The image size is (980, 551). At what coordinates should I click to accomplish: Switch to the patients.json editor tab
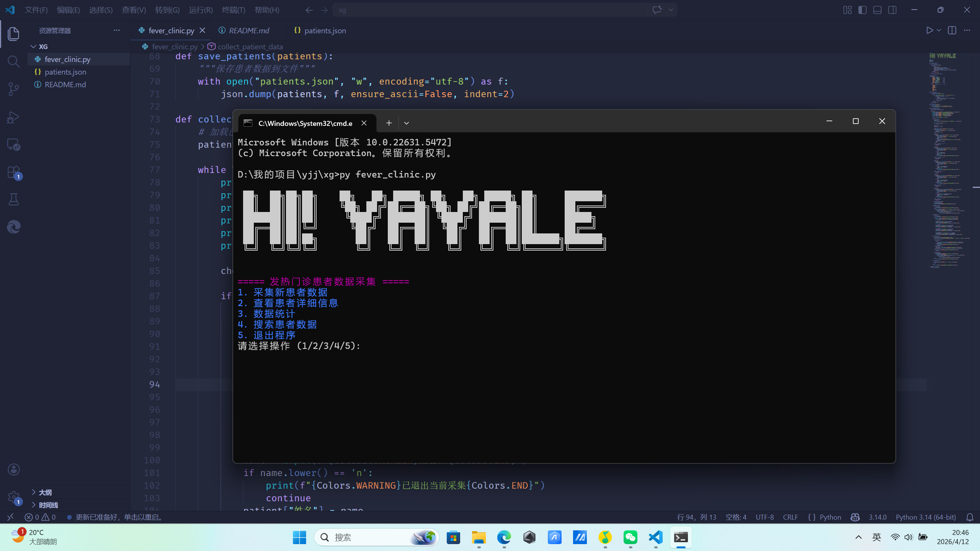tap(325, 31)
